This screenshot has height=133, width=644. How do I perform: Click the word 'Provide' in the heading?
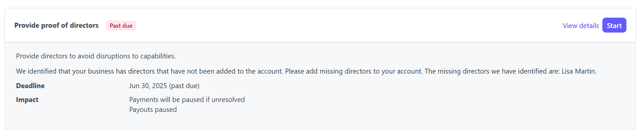[x=27, y=25]
